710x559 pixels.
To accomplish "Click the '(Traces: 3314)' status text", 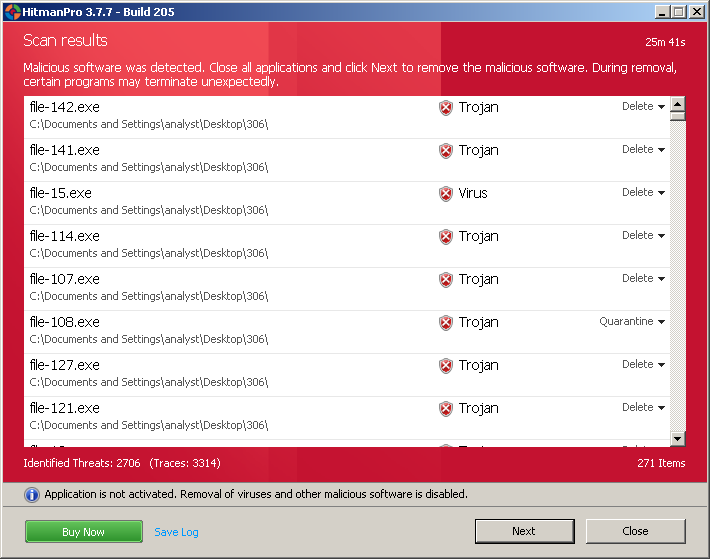I will [x=185, y=463].
